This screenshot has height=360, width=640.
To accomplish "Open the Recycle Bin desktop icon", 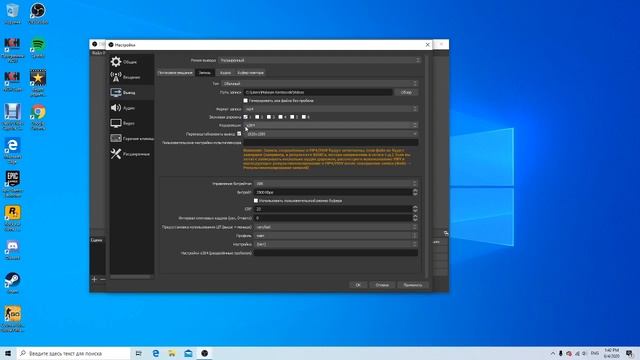I will point(13,13).
